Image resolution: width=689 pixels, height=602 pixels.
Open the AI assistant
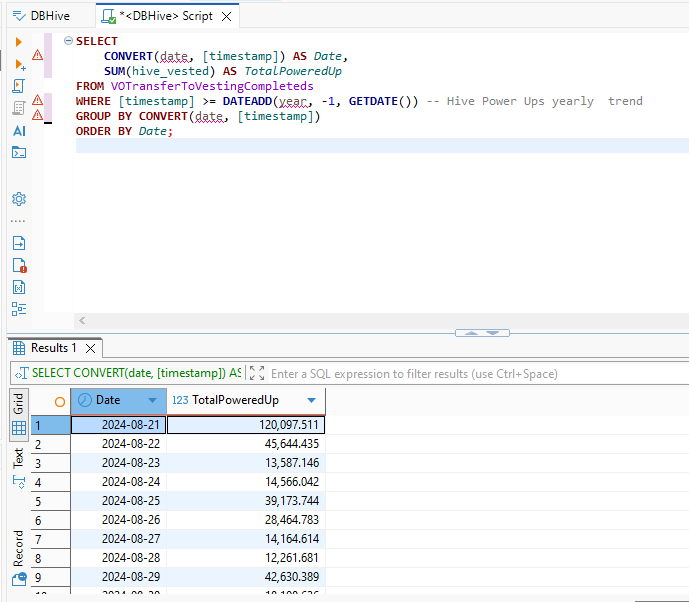[x=19, y=131]
